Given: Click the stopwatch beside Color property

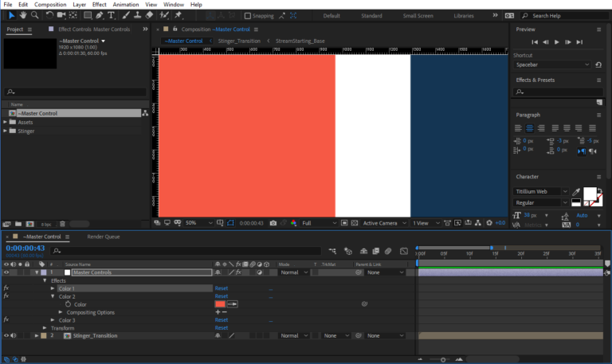Looking at the screenshot, I should point(68,304).
